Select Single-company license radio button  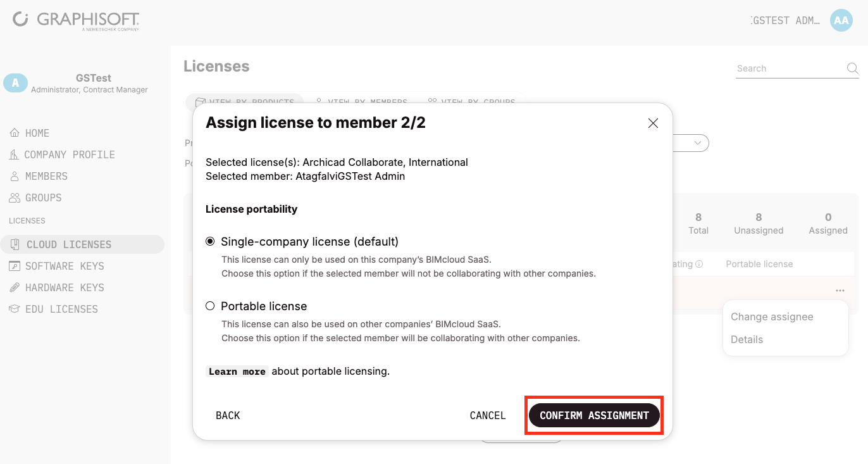(210, 242)
